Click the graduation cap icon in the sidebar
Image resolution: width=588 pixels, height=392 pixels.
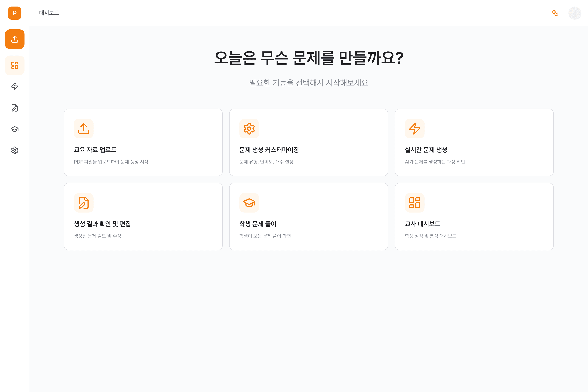click(x=15, y=129)
